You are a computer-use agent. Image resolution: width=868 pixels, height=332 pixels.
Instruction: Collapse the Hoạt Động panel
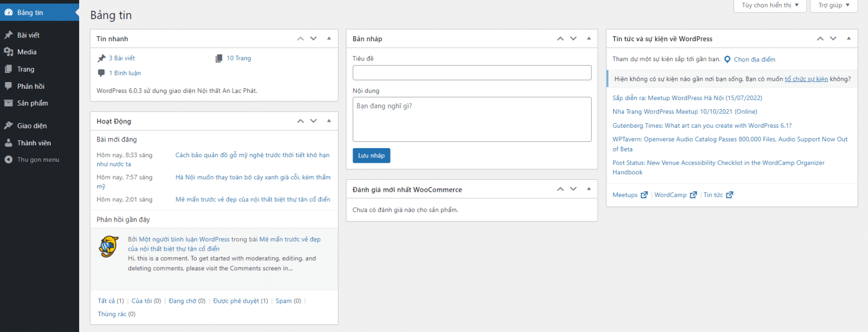pos(329,121)
